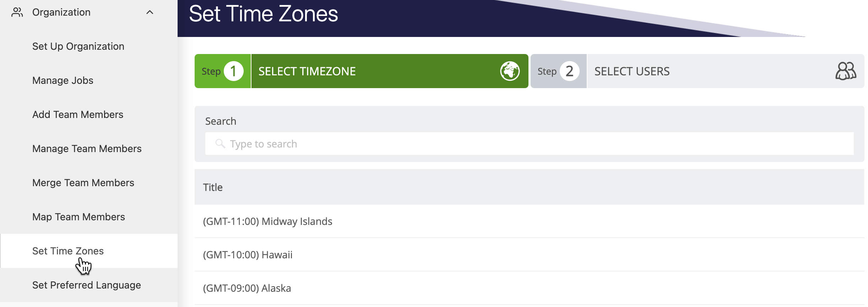Viewport: 868px width, 307px height.
Task: Open Merge Team Members
Action: point(83,183)
